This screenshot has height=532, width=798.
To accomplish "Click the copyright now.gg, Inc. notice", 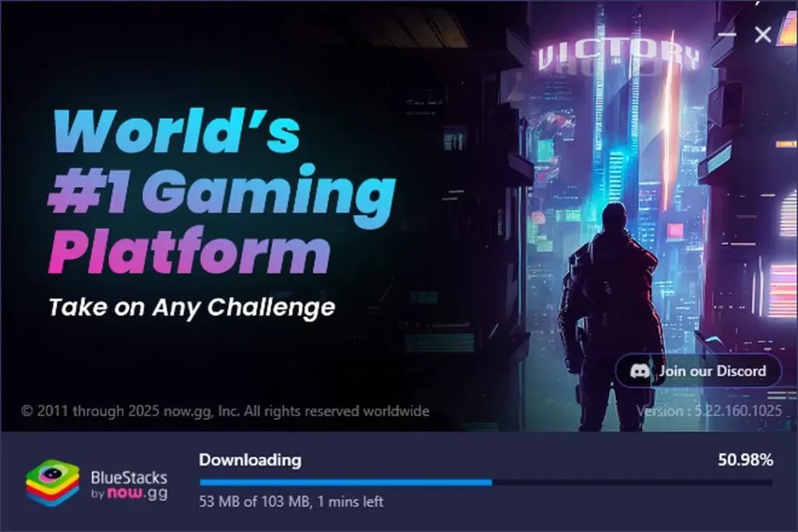I will pos(225,411).
